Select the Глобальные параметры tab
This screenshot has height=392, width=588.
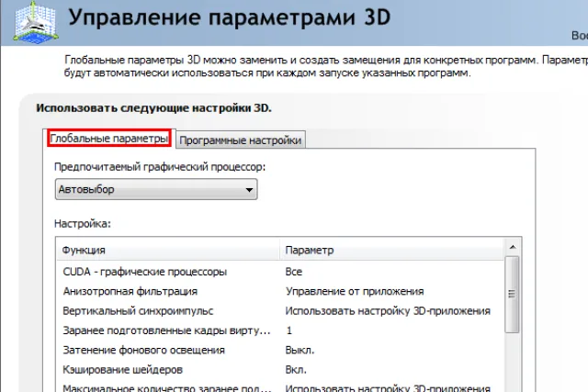(109, 139)
